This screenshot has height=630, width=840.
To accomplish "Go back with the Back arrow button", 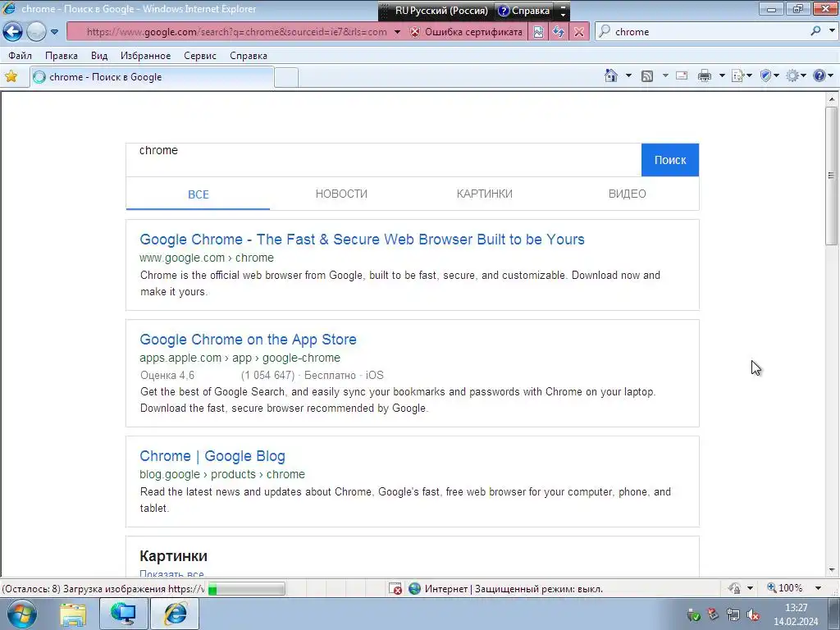I will (x=13, y=32).
